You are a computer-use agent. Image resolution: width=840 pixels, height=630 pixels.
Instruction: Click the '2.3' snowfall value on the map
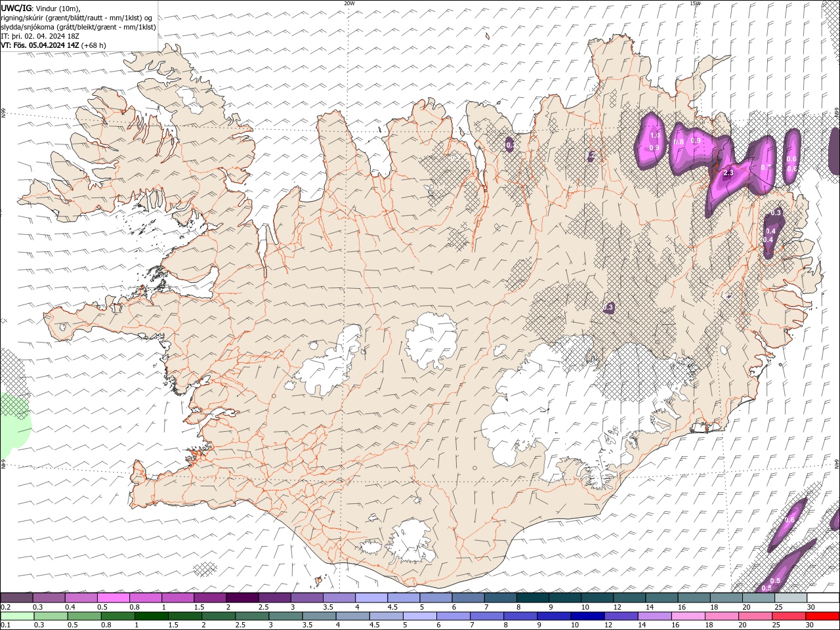point(728,174)
